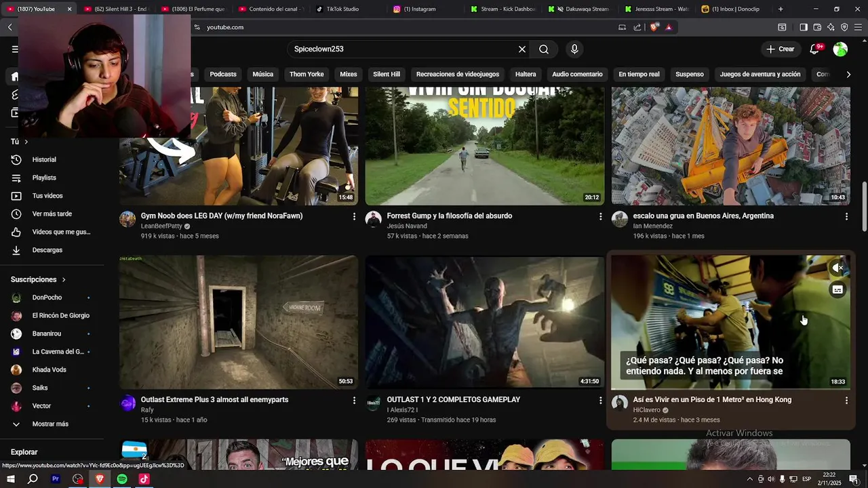Image resolution: width=868 pixels, height=488 pixels.
Task: Click the Crear button
Action: click(x=780, y=49)
